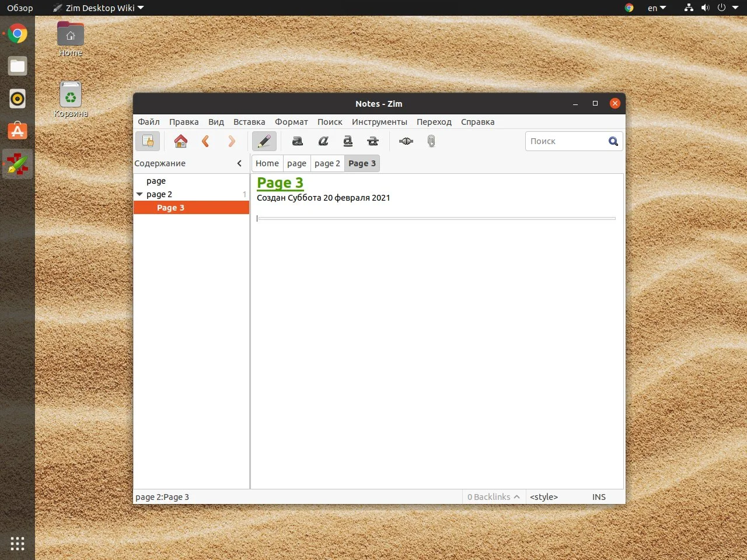Apply strong bold formatting icon
The width and height of the screenshot is (747, 560).
tap(298, 141)
